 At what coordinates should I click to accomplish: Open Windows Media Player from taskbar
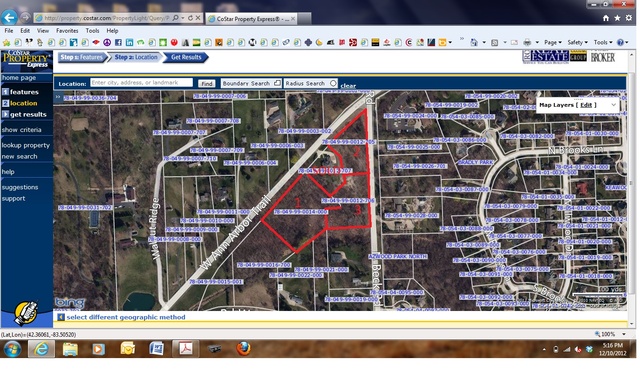coord(98,349)
